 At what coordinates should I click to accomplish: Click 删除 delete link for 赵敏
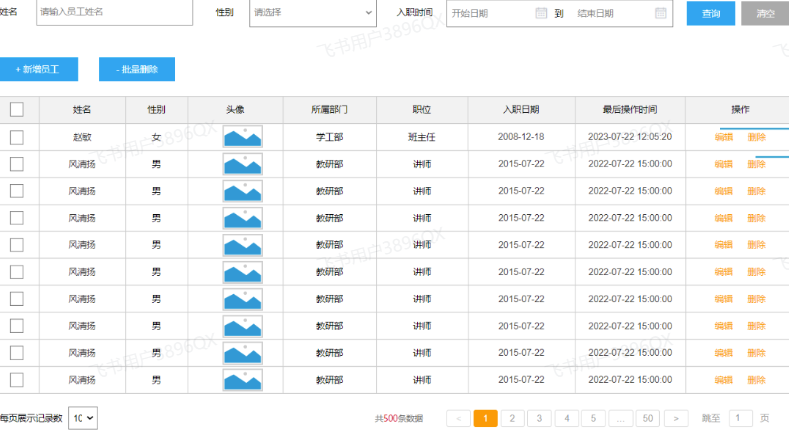click(x=756, y=137)
